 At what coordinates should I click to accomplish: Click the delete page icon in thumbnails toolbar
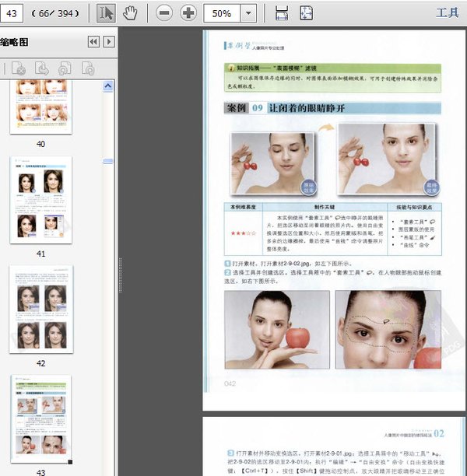coord(18,68)
